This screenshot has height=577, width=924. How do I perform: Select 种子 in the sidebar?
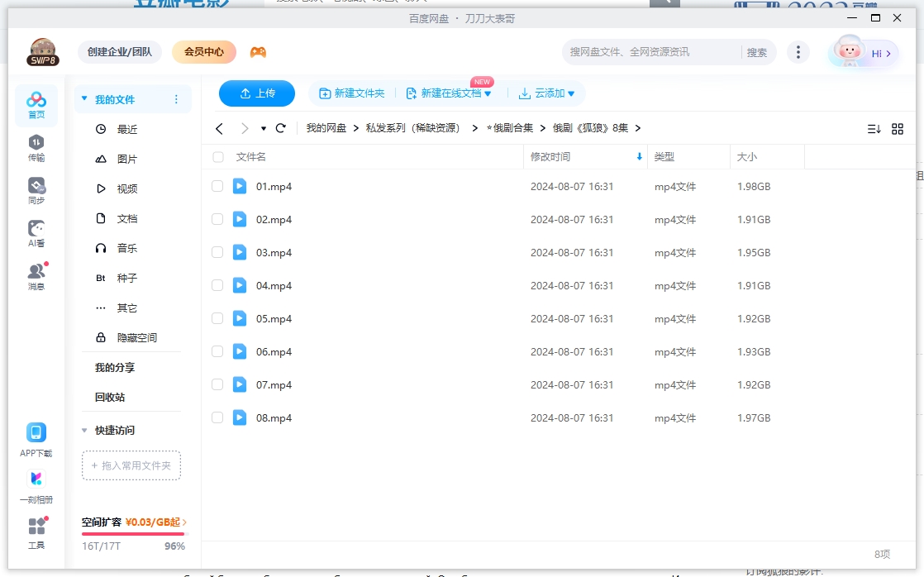(x=126, y=279)
